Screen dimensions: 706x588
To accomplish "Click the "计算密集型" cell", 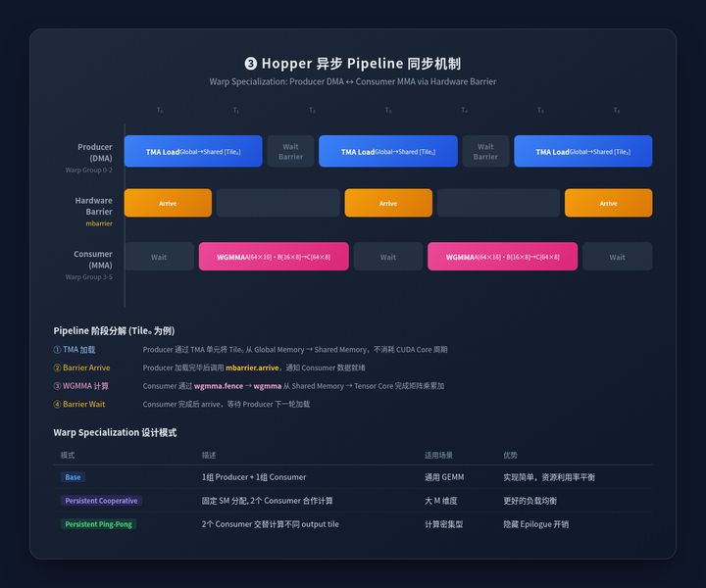I will point(443,524).
